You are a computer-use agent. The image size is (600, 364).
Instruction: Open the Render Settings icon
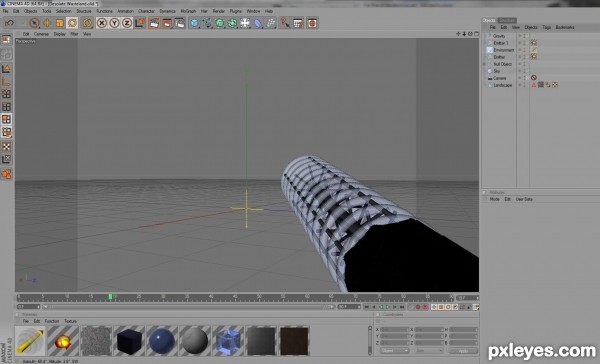[179, 23]
